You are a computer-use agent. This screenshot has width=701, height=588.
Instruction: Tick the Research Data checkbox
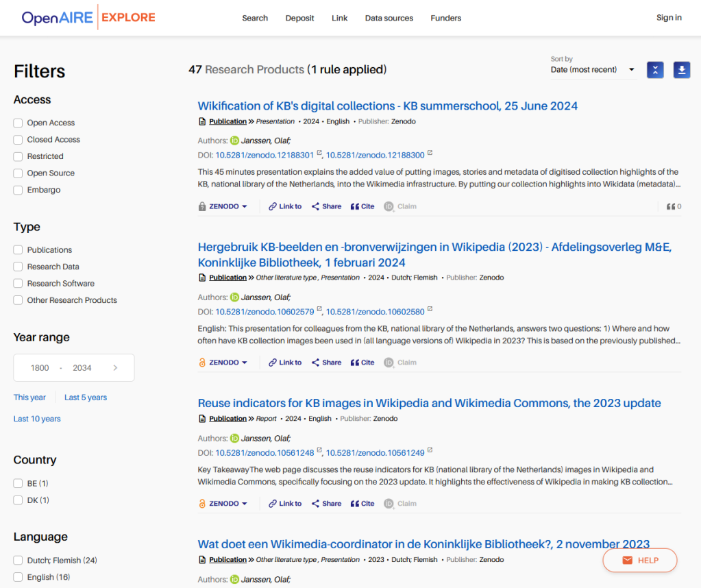18,267
